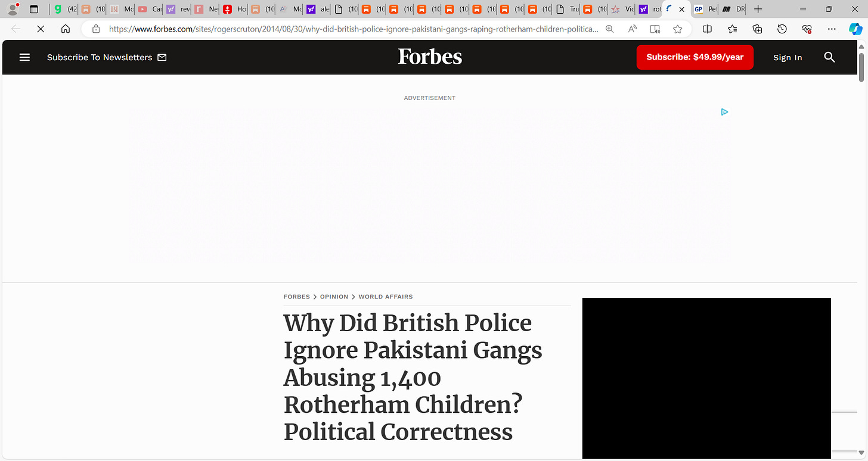The image size is (868, 461).
Task: Open the Favorites list
Action: [x=732, y=29]
